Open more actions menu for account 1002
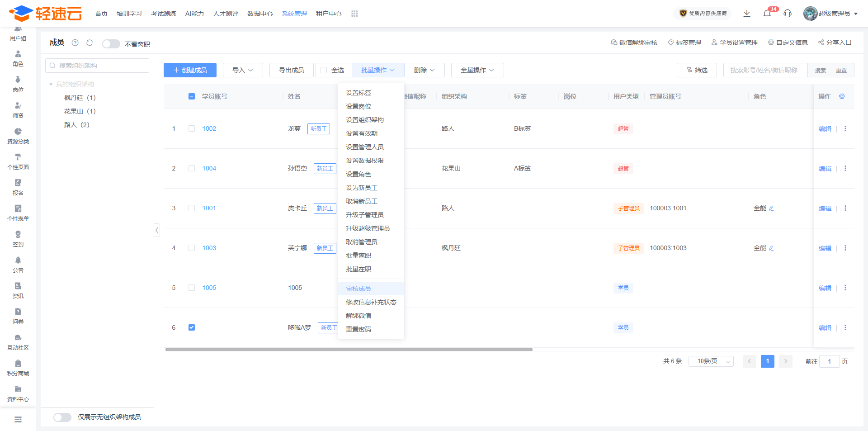The image size is (868, 431). (845, 128)
